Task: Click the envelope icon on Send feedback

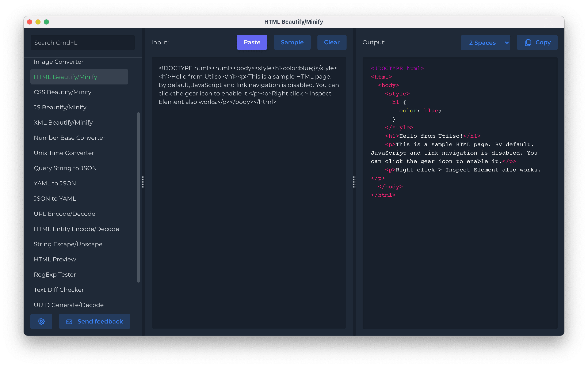Action: pos(69,321)
